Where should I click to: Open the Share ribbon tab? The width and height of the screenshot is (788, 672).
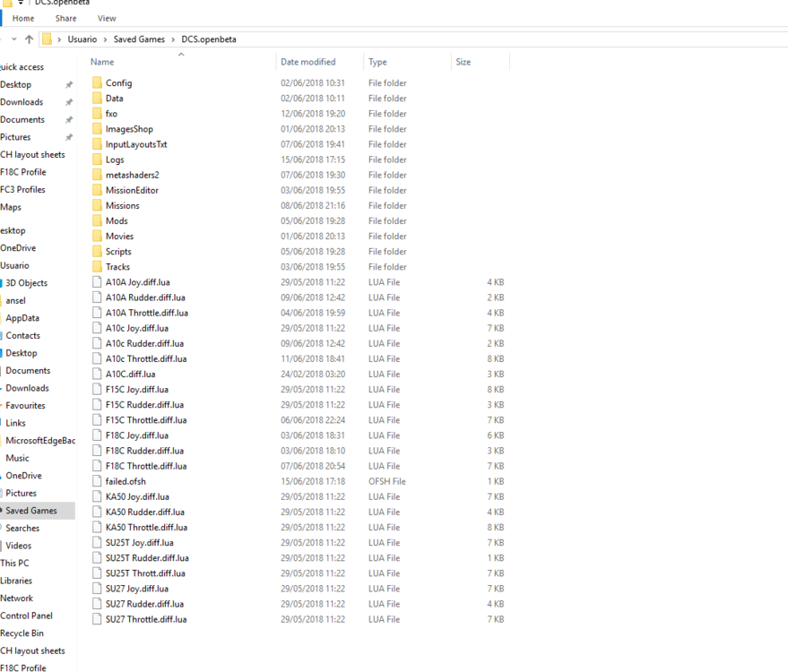point(65,18)
